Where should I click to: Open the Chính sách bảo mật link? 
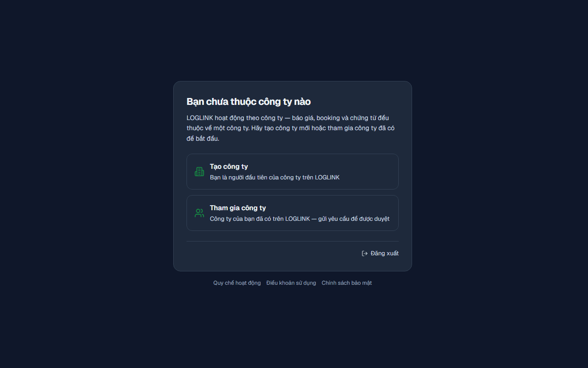[347, 283]
